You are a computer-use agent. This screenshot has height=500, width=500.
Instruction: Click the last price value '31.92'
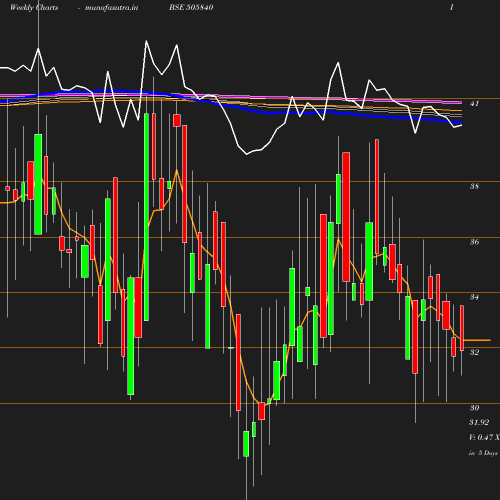(479, 422)
